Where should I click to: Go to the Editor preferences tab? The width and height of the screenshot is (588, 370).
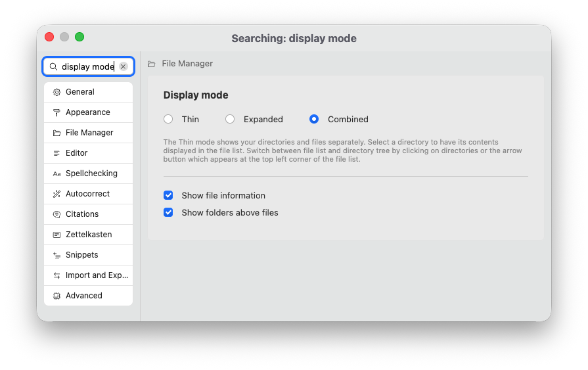pyautogui.click(x=88, y=152)
